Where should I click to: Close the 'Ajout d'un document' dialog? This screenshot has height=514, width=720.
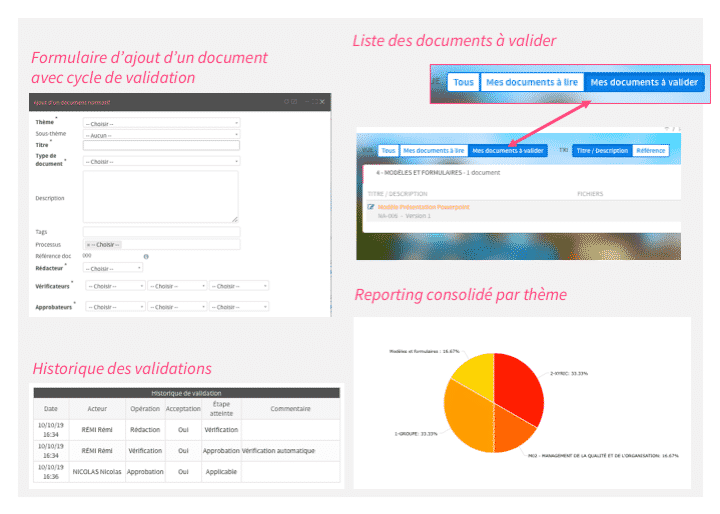click(x=322, y=102)
